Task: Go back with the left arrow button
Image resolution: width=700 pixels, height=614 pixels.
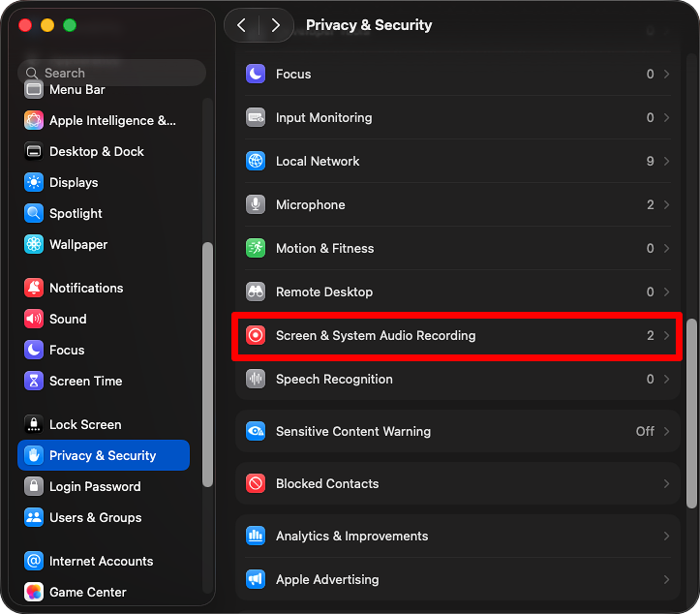Action: tap(241, 25)
